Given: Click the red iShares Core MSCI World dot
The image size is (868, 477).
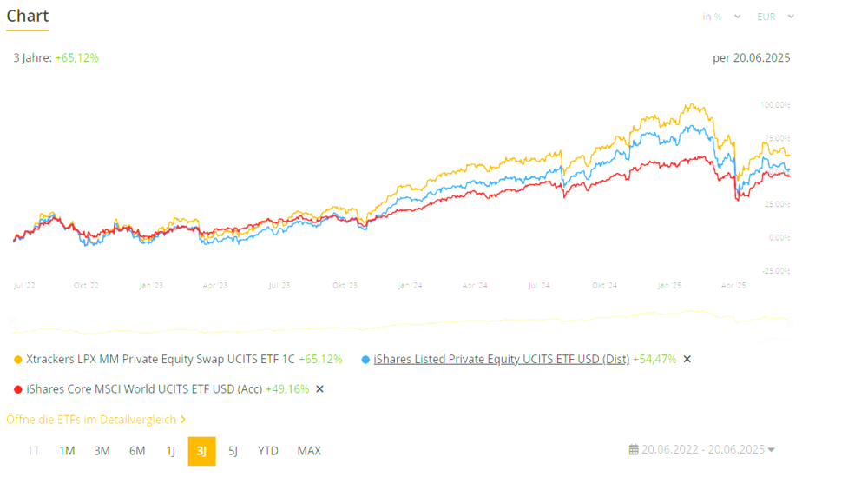Looking at the screenshot, I should (18, 389).
